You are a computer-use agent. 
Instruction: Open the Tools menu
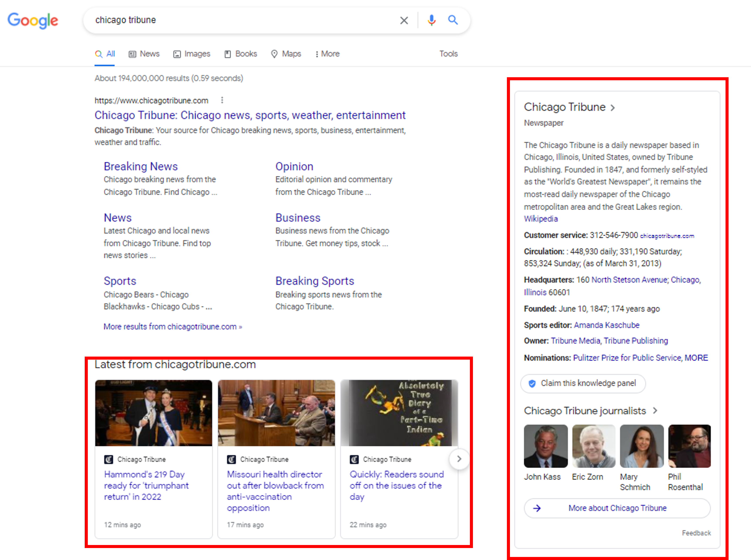448,54
